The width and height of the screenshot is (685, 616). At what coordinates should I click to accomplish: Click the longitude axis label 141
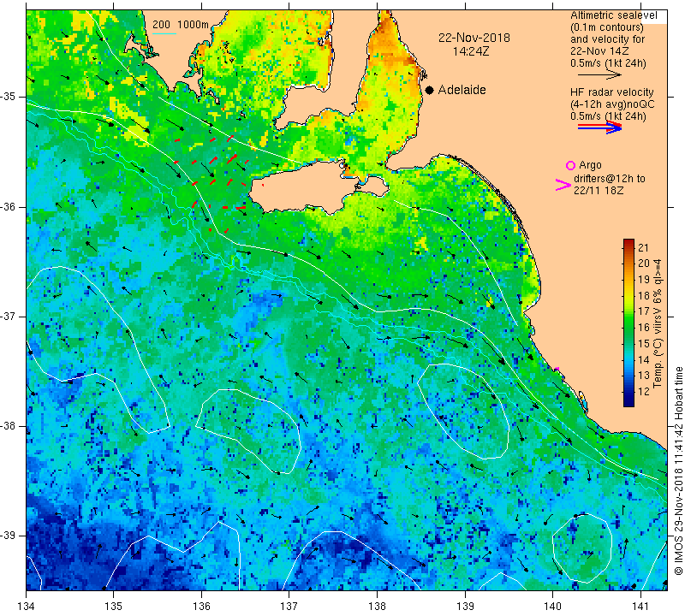pyautogui.click(x=640, y=607)
